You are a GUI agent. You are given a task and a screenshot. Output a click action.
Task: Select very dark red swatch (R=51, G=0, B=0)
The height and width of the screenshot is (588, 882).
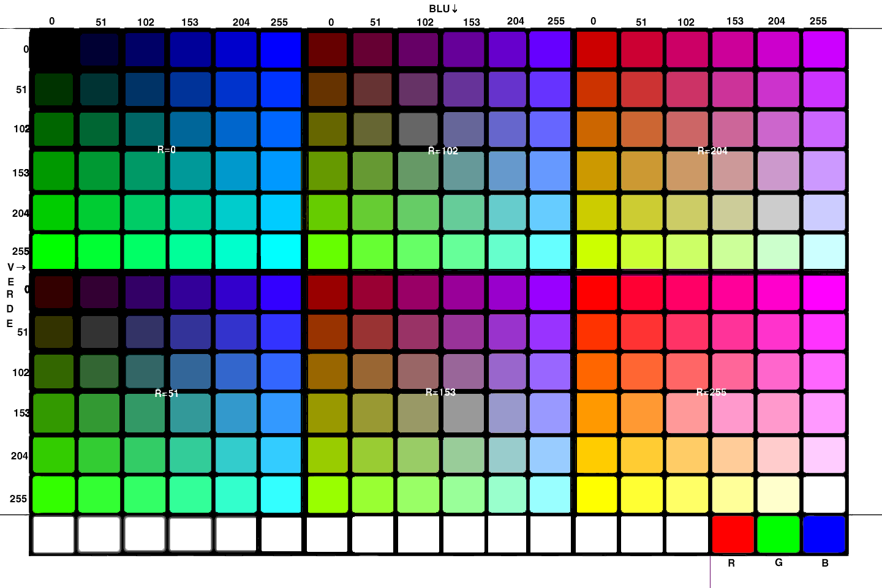[x=53, y=292]
